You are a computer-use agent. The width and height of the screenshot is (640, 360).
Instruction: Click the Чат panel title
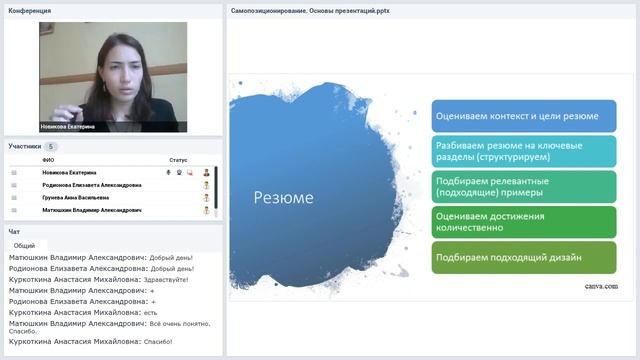[x=14, y=231]
